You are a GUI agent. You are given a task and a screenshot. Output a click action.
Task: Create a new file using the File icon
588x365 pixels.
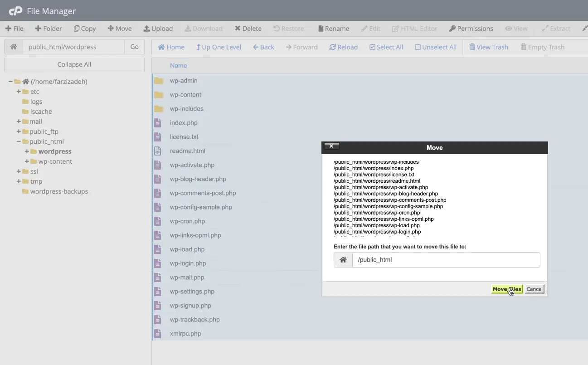15,28
